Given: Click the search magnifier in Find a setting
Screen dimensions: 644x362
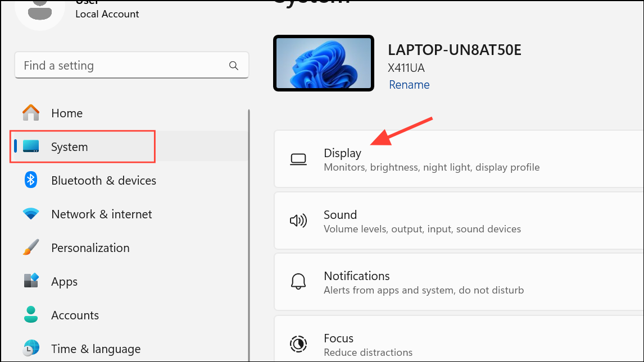Looking at the screenshot, I should pos(233,65).
